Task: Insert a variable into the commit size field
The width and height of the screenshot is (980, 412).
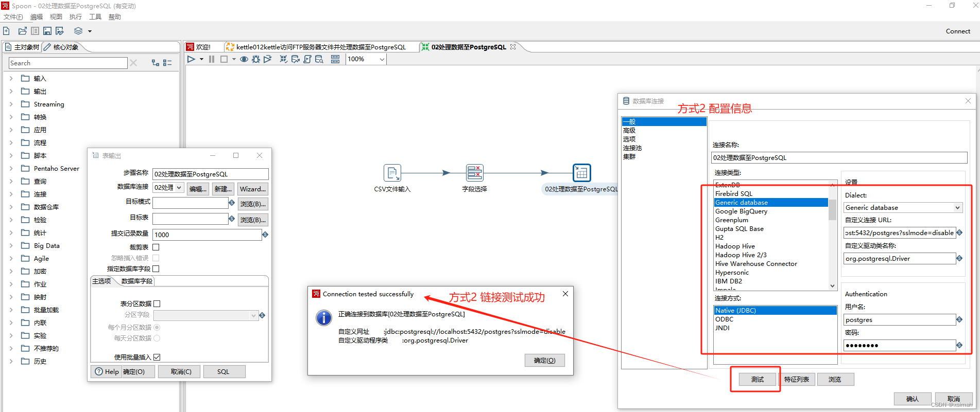Action: click(265, 235)
